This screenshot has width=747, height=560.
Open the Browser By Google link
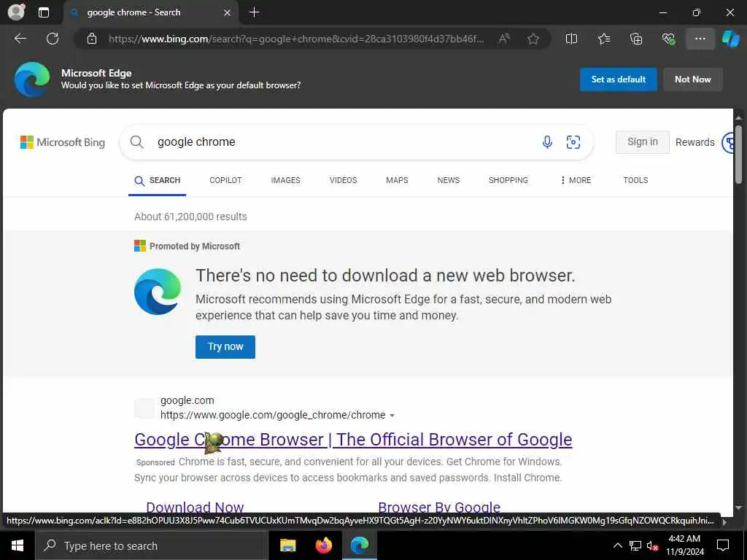(x=439, y=507)
